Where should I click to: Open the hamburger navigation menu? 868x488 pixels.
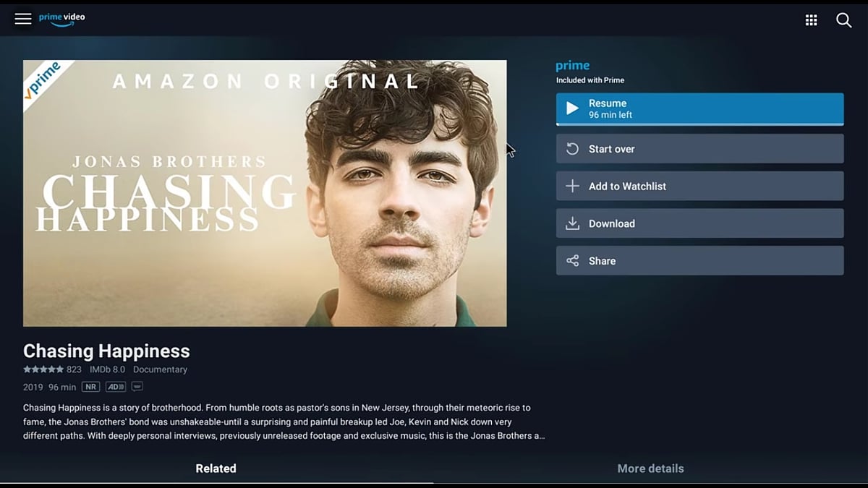click(x=23, y=19)
